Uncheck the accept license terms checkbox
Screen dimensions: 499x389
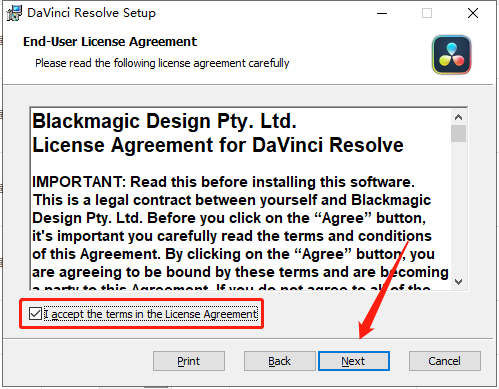(x=35, y=314)
